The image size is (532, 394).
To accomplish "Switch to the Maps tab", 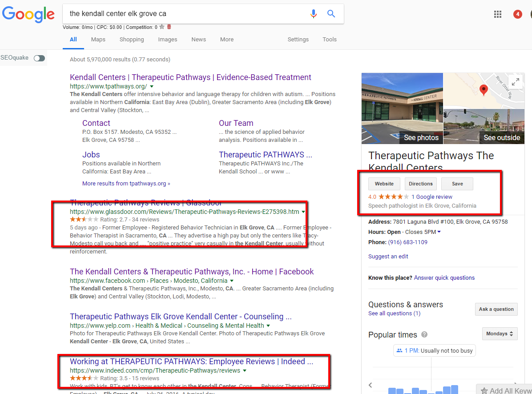I will coord(98,39).
